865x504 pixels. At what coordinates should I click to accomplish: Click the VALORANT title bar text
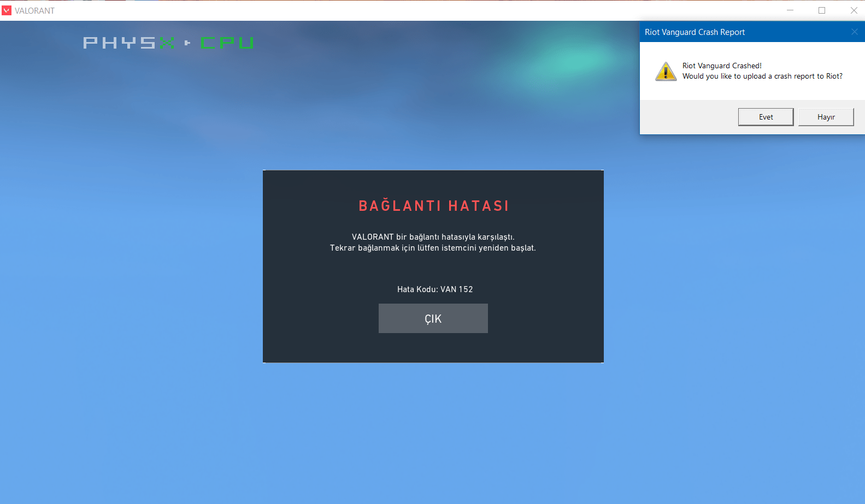[34, 11]
